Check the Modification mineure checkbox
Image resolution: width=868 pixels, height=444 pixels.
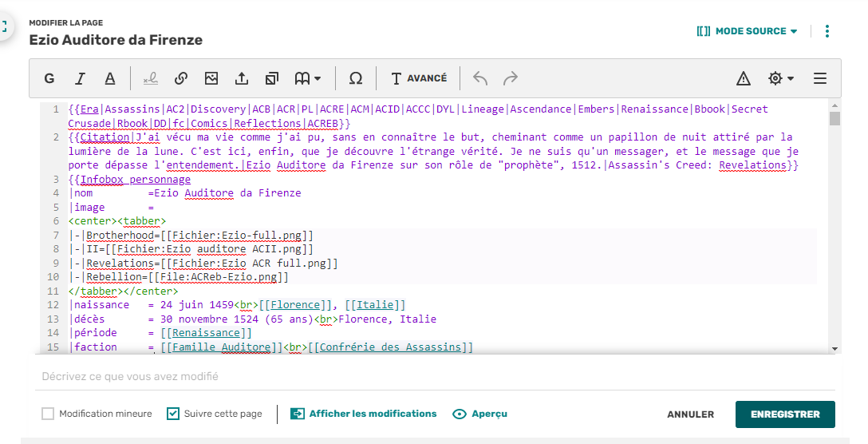point(48,414)
